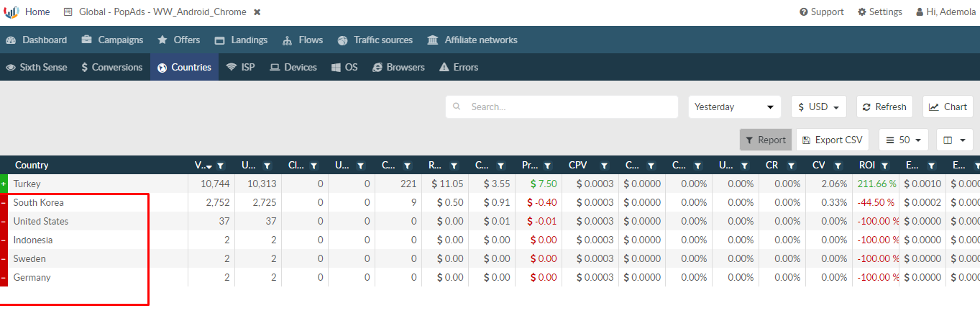Open the column layout selector icon
Screen dimensions: 980x316
pyautogui.click(x=954, y=140)
